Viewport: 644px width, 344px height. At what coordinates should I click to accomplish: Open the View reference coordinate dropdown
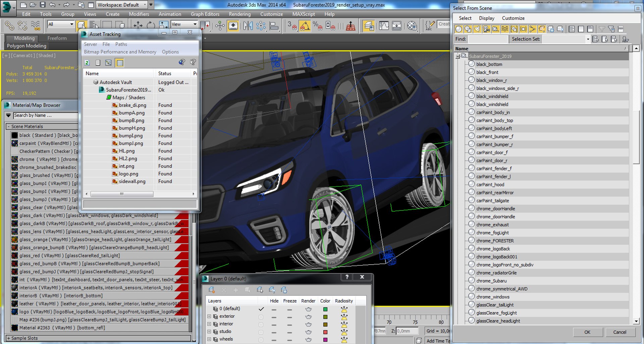pos(184,24)
